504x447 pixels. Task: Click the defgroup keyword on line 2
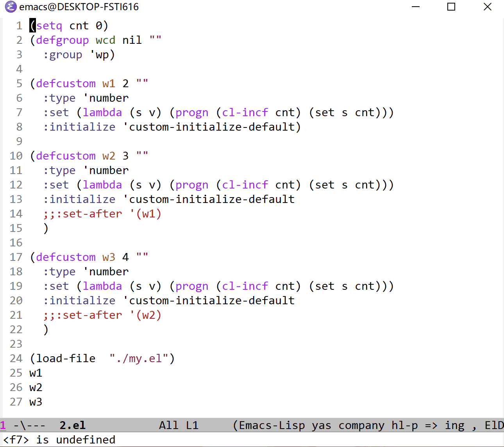pos(62,40)
